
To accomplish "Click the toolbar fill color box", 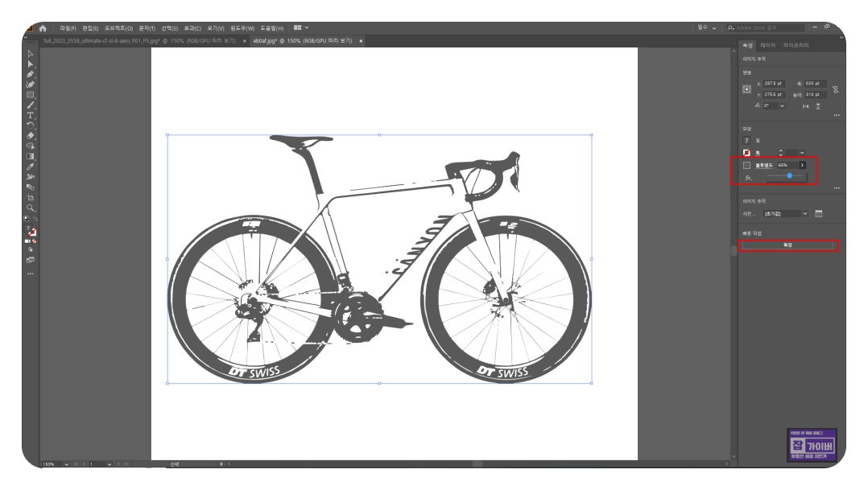I will [28, 229].
